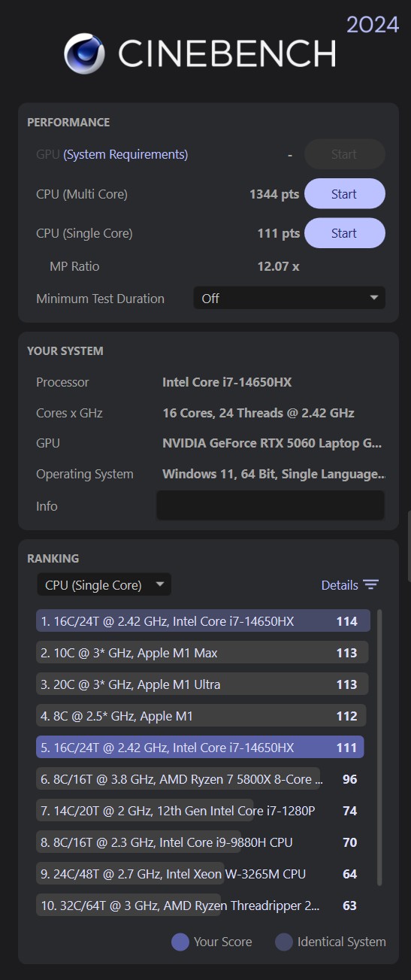411x980 pixels.
Task: Click the 16 Cores, 24 Threads value
Action: 258,413
